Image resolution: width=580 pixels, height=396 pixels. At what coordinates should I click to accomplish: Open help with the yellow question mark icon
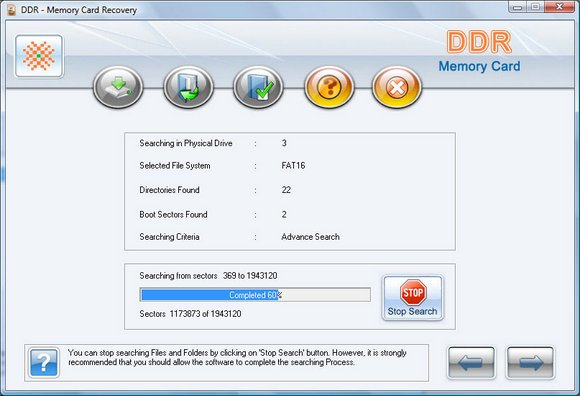(329, 87)
